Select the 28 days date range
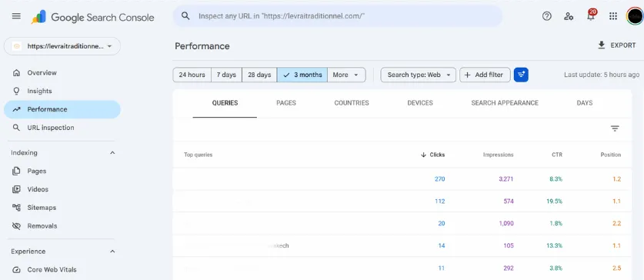Image resolution: width=644 pixels, height=280 pixels. [x=259, y=75]
